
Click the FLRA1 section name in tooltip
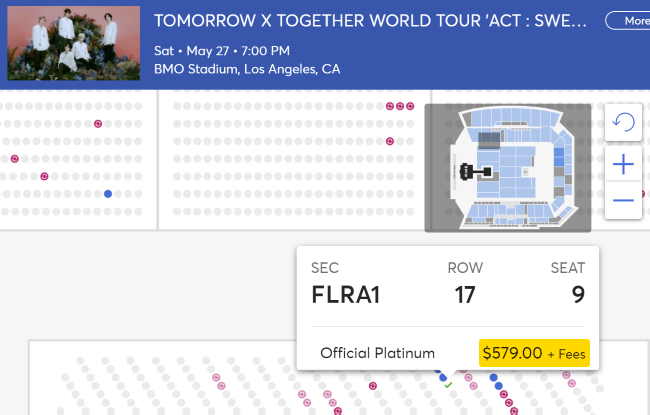(x=346, y=295)
